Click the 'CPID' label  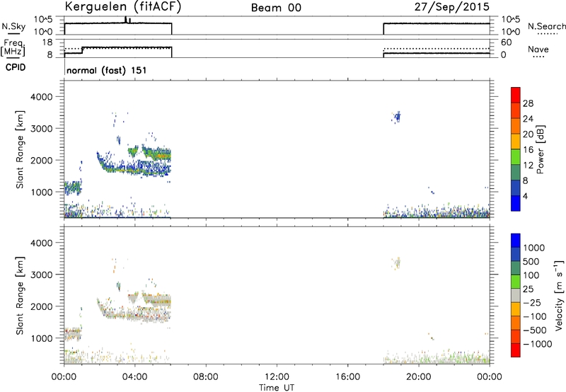[16, 67]
